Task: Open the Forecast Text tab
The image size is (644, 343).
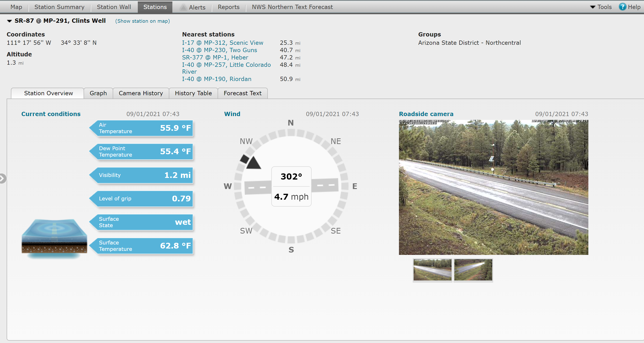Action: point(242,93)
